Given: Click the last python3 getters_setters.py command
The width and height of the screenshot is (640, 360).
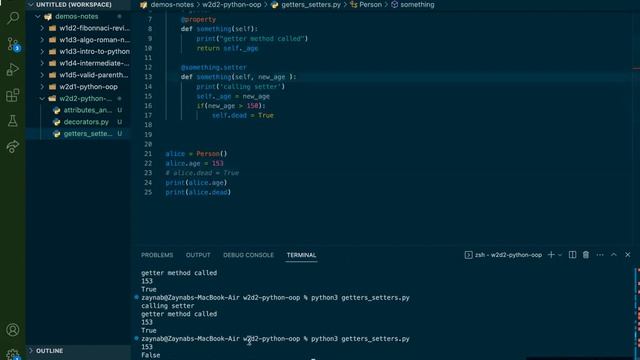Looking at the screenshot, I should pos(360,339).
